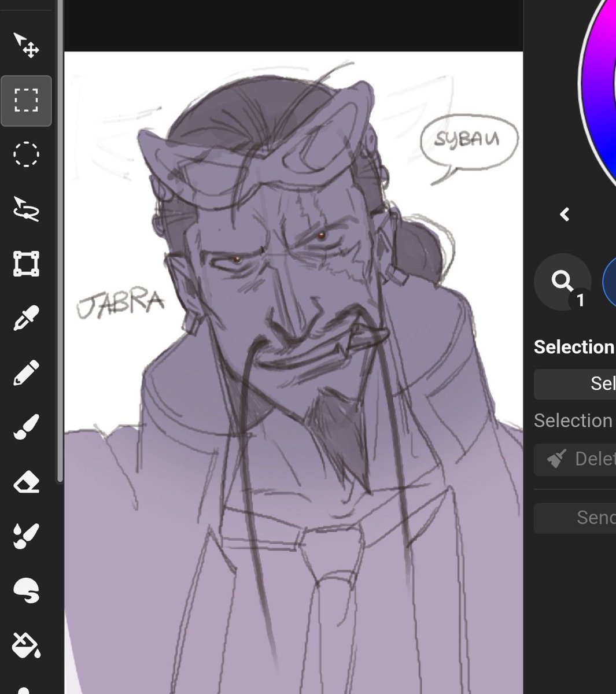Select the Lasso selection tool

tap(26, 209)
